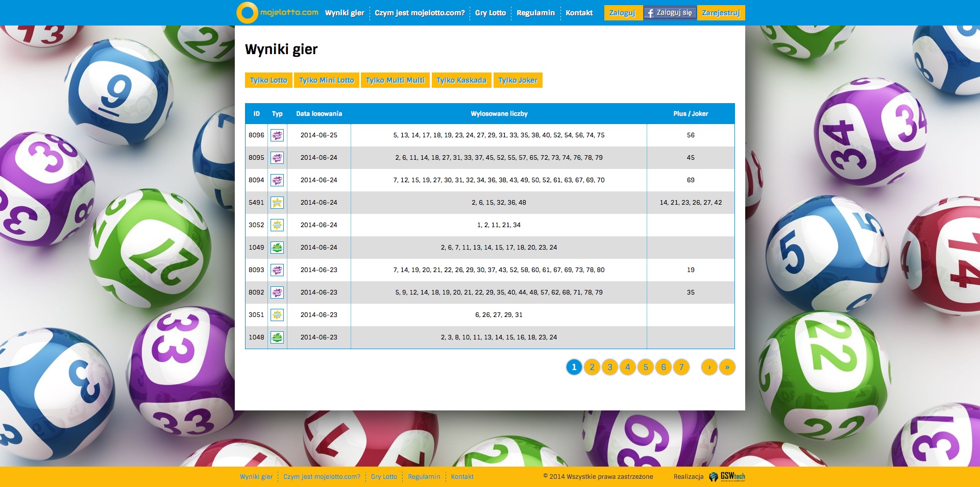Viewport: 980px width, 487px height.
Task: Click Plus value 69 in row 8094
Action: click(691, 180)
